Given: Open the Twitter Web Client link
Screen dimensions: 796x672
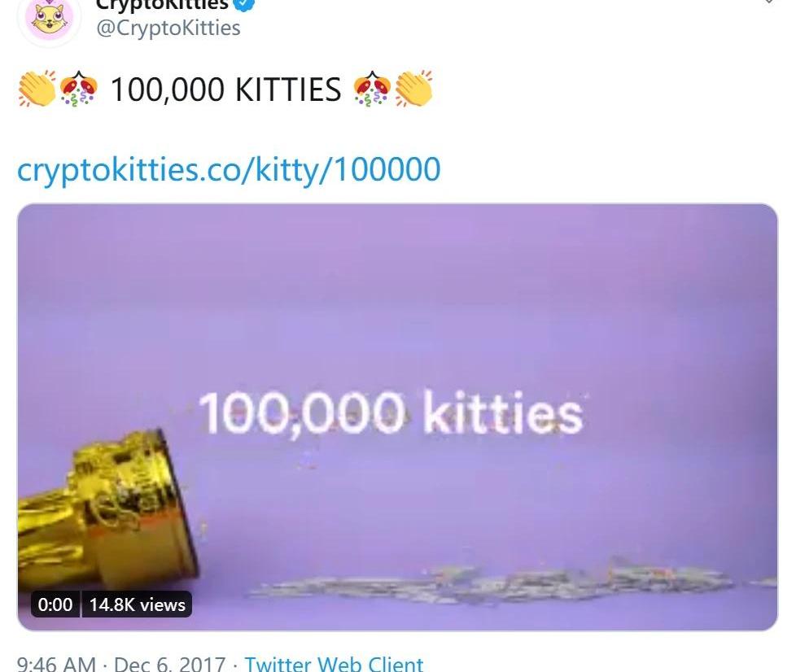Looking at the screenshot, I should 334,664.
